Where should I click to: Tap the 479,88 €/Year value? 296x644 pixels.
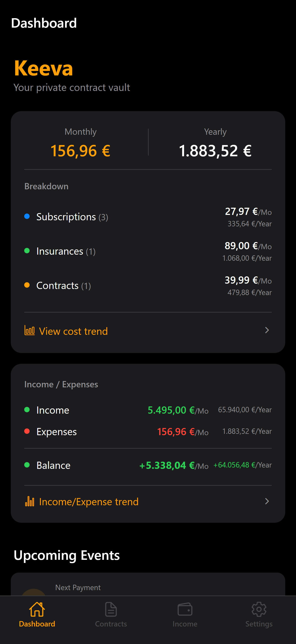(x=250, y=293)
